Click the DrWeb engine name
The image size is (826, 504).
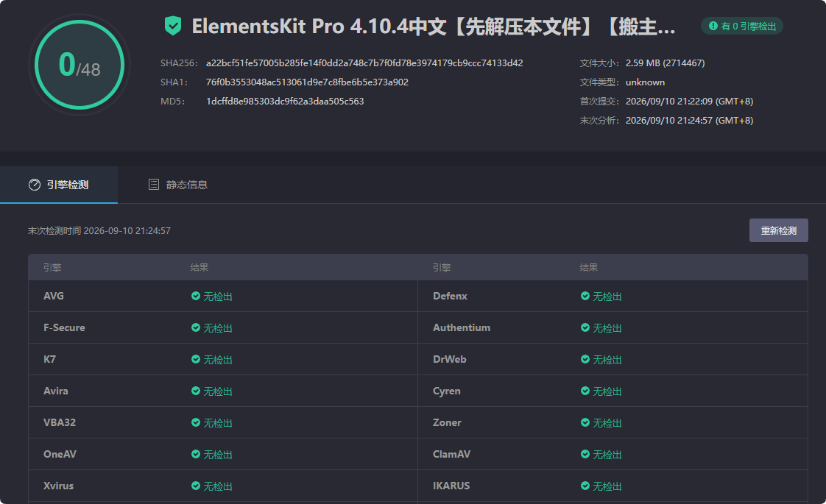point(450,359)
